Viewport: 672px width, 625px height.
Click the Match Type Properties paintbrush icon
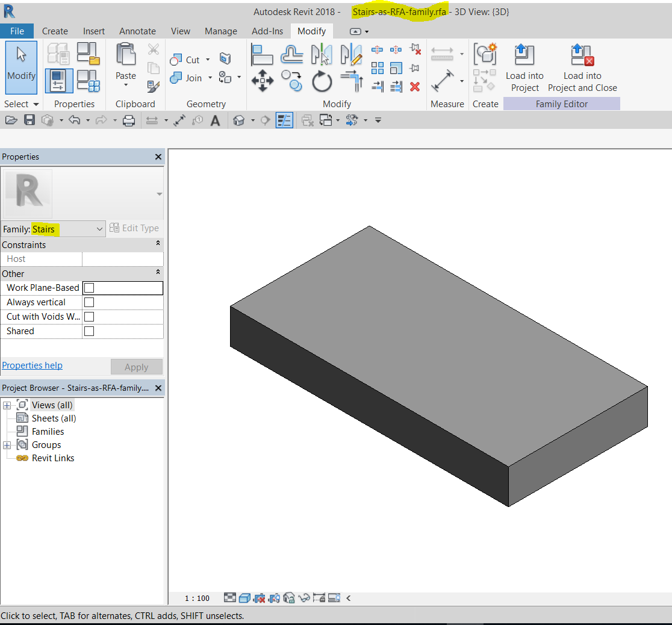(x=153, y=86)
